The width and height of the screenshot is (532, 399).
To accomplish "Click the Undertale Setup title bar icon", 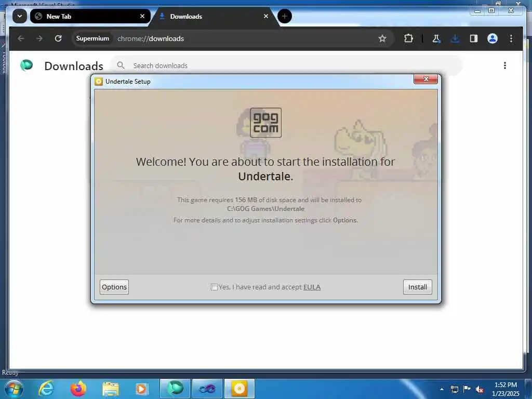I will pyautogui.click(x=98, y=82).
